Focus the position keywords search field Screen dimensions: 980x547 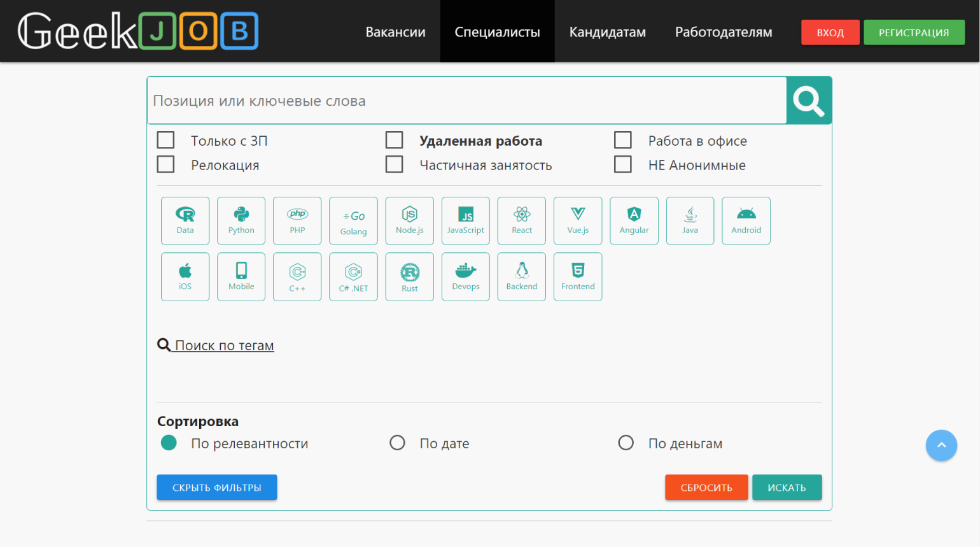point(466,101)
